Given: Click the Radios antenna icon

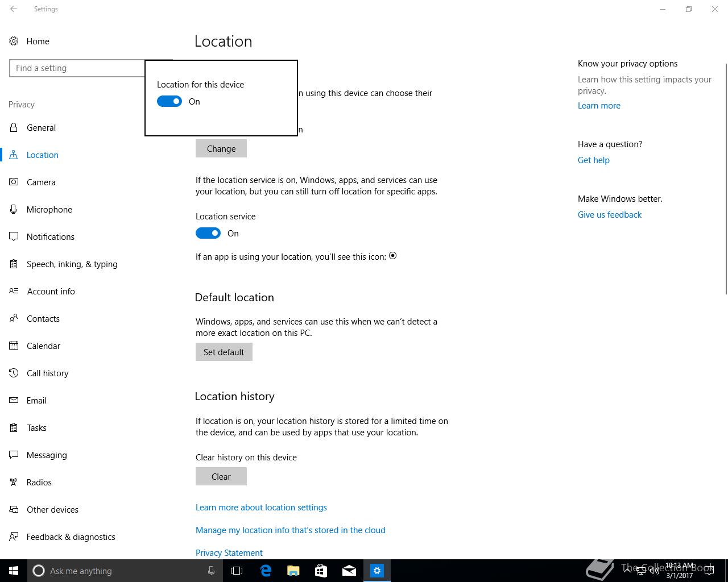Looking at the screenshot, I should [x=14, y=482].
